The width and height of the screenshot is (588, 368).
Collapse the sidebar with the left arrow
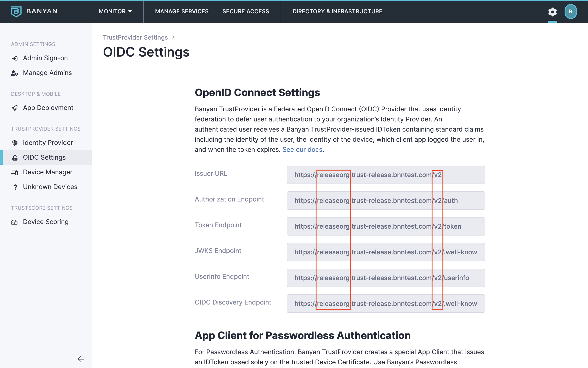pos(81,359)
